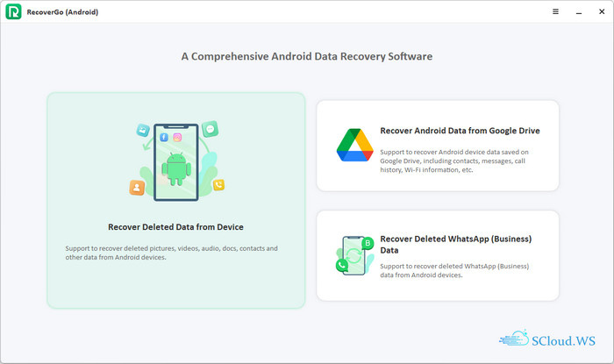Click the Google Drive card description text

click(x=455, y=161)
